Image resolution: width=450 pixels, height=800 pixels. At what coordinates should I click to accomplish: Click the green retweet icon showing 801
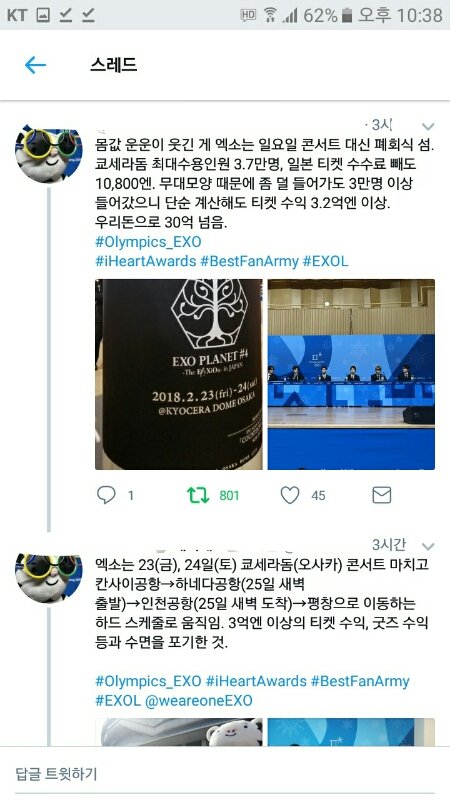pos(197,495)
